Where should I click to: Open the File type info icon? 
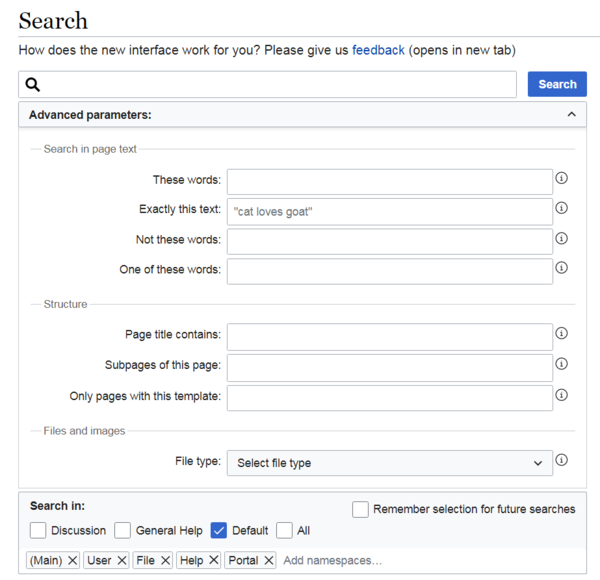(x=561, y=459)
